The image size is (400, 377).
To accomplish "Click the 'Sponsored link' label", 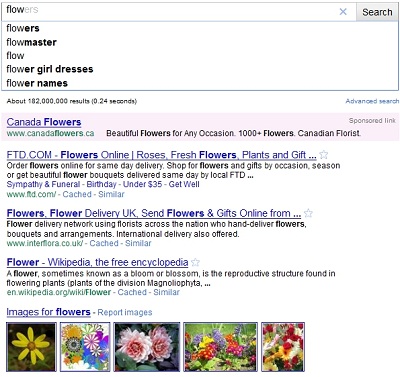I will (372, 121).
